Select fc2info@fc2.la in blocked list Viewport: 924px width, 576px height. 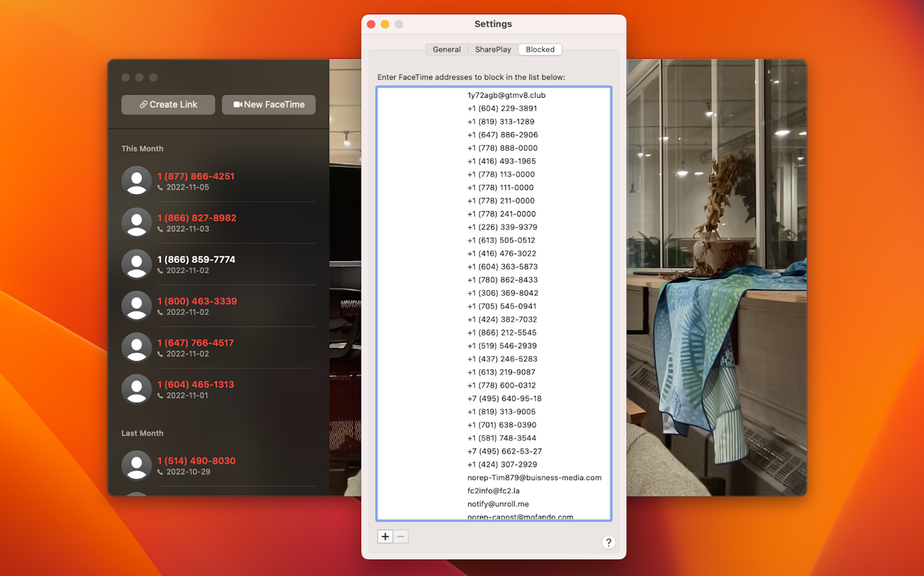coord(494,491)
